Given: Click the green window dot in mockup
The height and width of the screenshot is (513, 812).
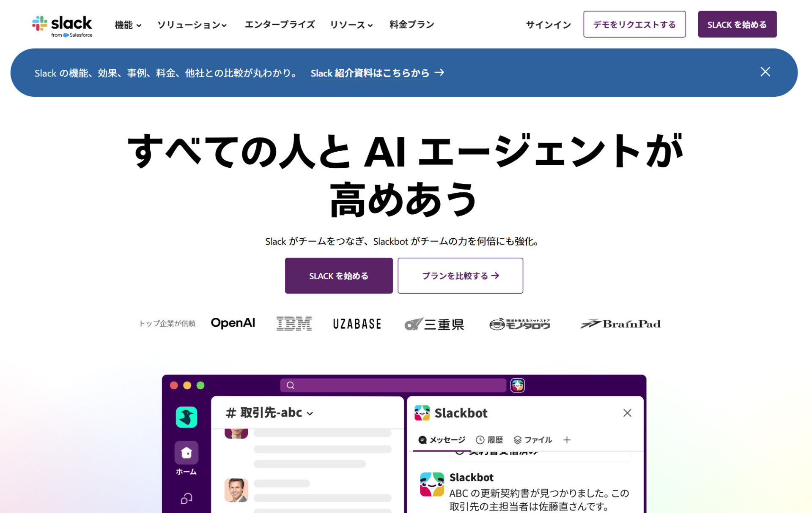Looking at the screenshot, I should [201, 385].
